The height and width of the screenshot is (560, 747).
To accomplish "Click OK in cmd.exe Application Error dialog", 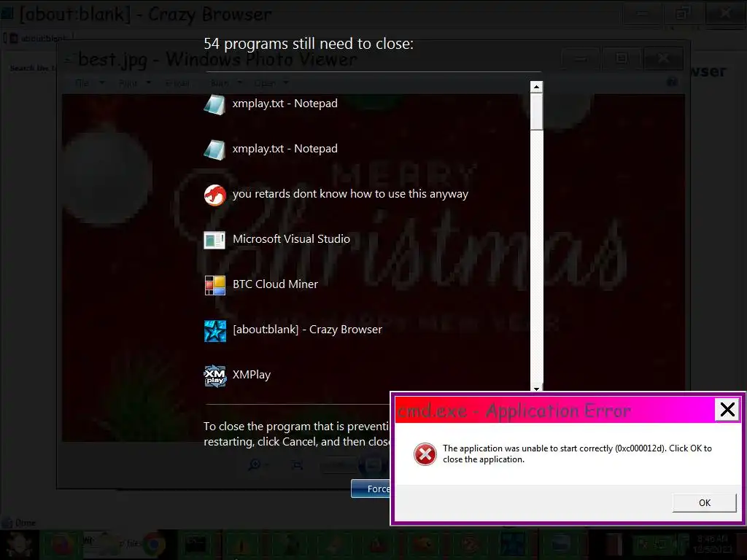I will click(x=704, y=503).
